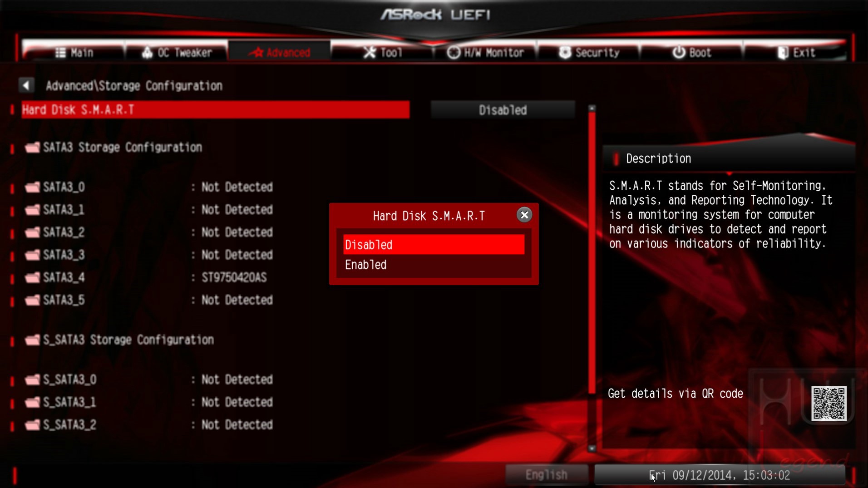868x488 pixels.
Task: Click the back arrow beside Advanced\Storage Configuration
Action: point(26,85)
